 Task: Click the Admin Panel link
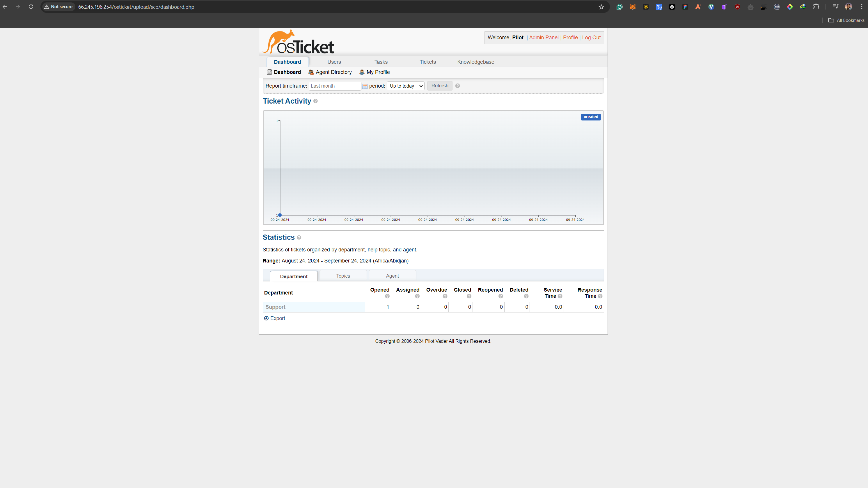(544, 38)
